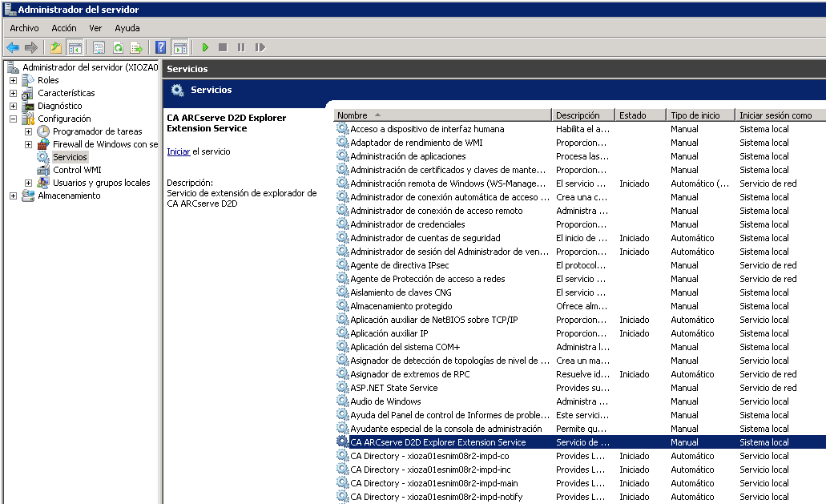Toggle the action pane visibility

tap(178, 47)
